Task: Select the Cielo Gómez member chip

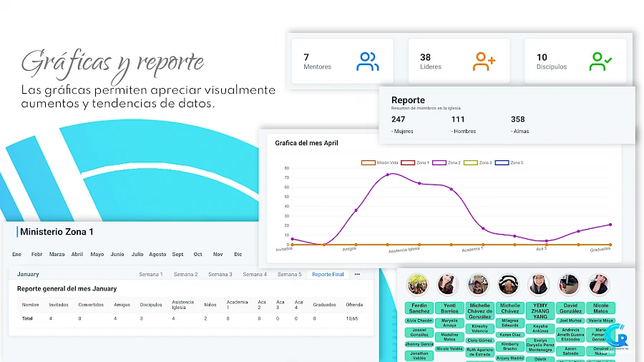Action: click(479, 341)
